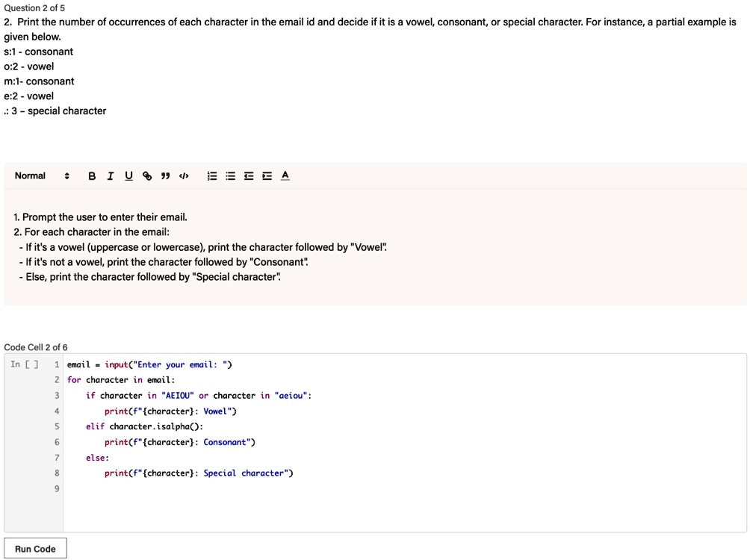Insert a blockquote with the quote icon
750x560 pixels.
click(x=166, y=175)
